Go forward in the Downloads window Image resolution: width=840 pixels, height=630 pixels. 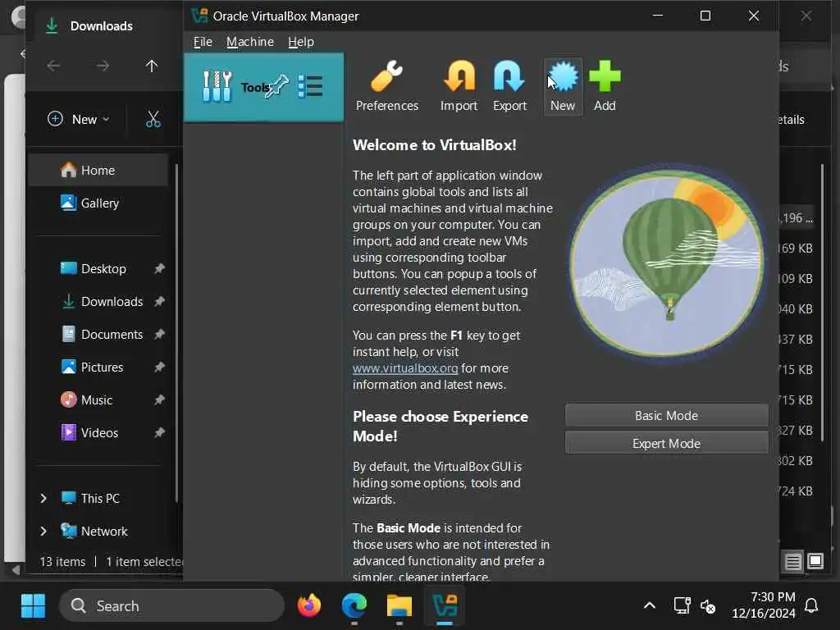click(x=103, y=66)
